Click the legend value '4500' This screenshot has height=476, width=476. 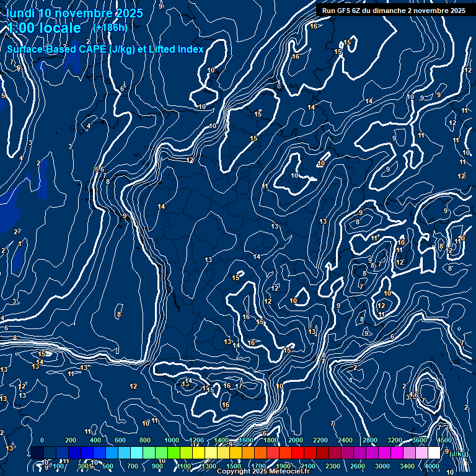tap(444, 440)
